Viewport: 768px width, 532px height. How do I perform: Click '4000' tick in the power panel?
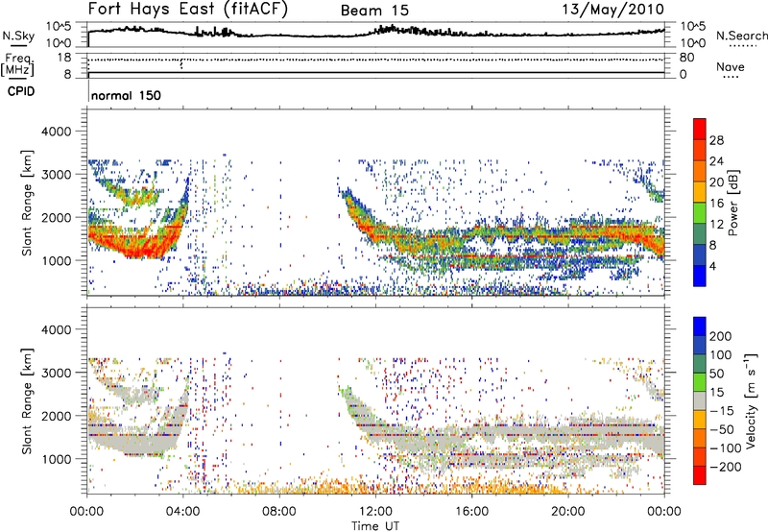point(57,132)
